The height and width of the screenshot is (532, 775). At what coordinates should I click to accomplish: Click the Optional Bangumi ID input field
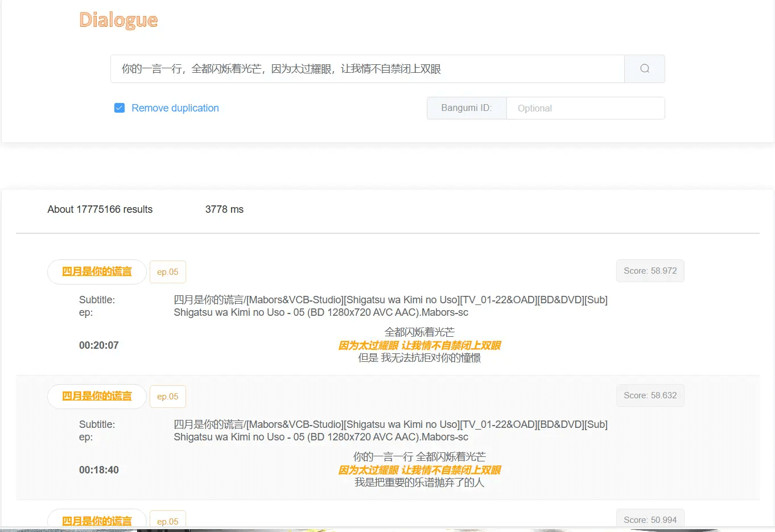586,108
